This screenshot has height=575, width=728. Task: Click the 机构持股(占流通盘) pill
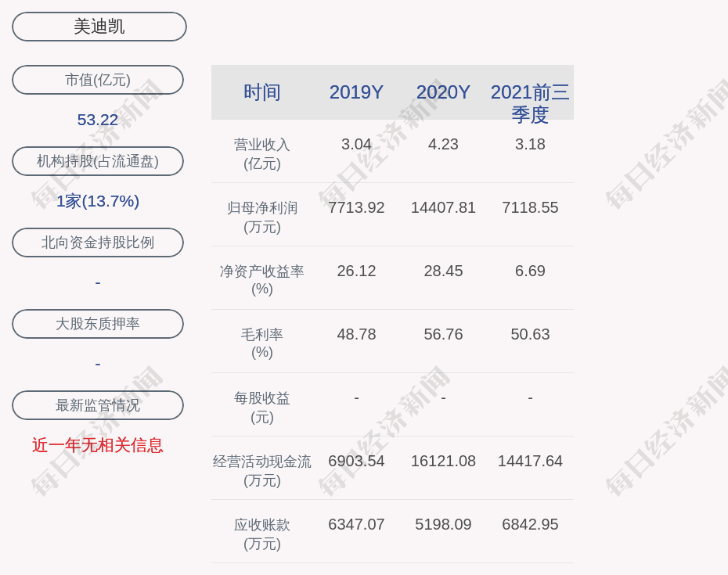point(98,161)
